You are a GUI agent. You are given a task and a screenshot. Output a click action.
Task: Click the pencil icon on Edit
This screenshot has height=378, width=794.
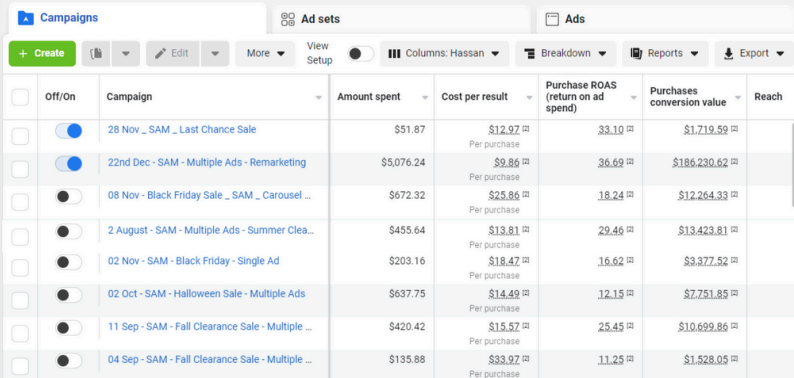pyautogui.click(x=161, y=53)
